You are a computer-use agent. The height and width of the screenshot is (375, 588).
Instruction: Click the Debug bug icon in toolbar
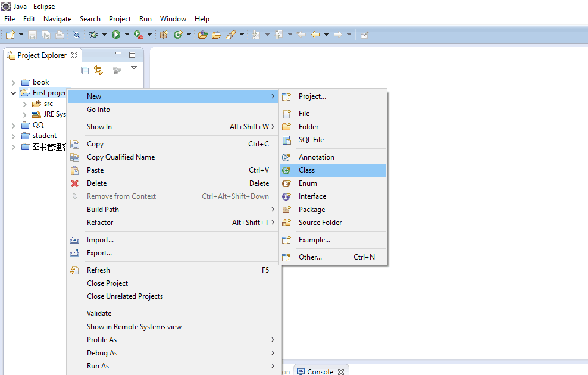pos(94,35)
